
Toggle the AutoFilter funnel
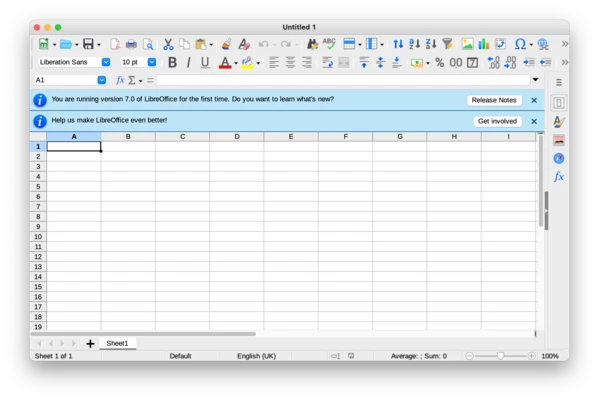click(x=447, y=44)
